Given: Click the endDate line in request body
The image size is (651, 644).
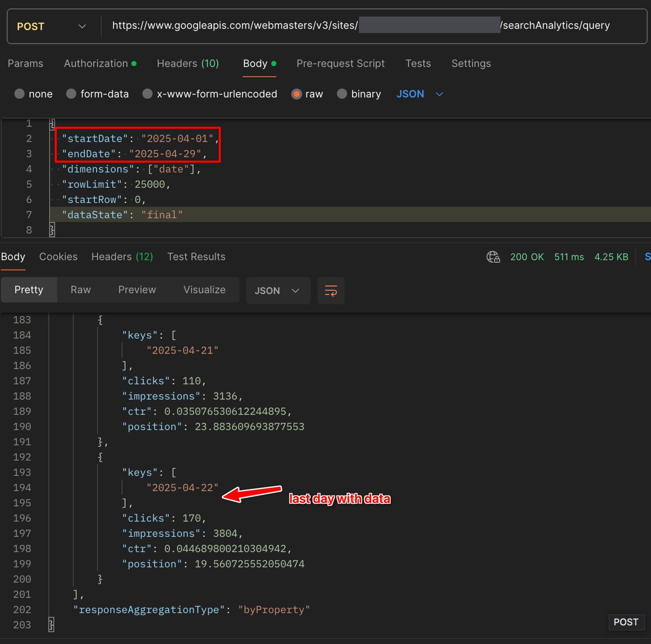Looking at the screenshot, I should click(135, 153).
